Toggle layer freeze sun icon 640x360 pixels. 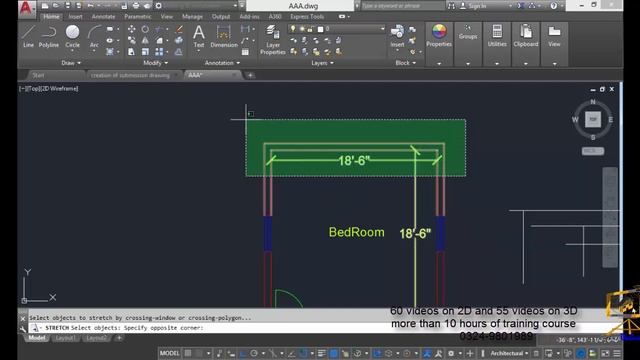point(302,29)
